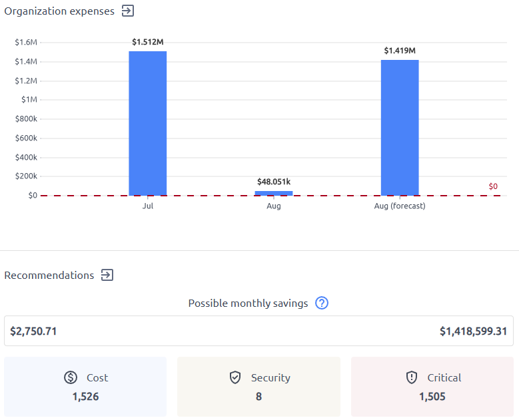Click the red $0 limit label

point(493,186)
